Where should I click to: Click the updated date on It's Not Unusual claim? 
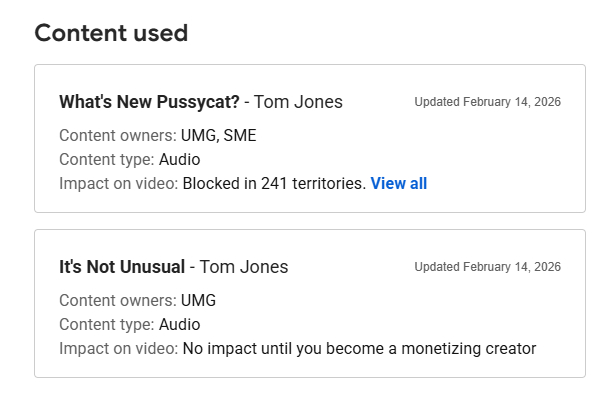(x=487, y=267)
